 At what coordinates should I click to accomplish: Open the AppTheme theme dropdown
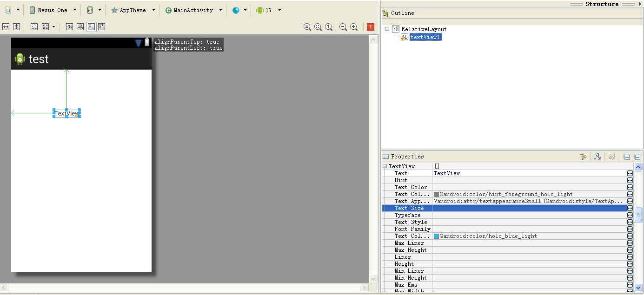(x=133, y=10)
